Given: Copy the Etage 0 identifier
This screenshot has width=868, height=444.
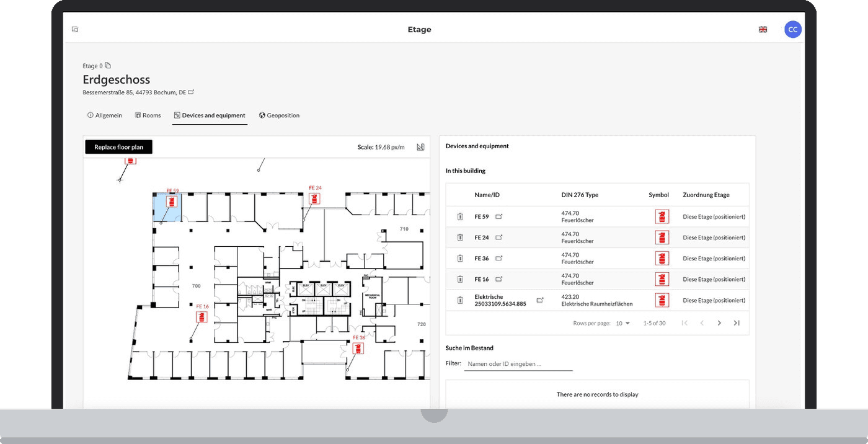Looking at the screenshot, I should 108,65.
